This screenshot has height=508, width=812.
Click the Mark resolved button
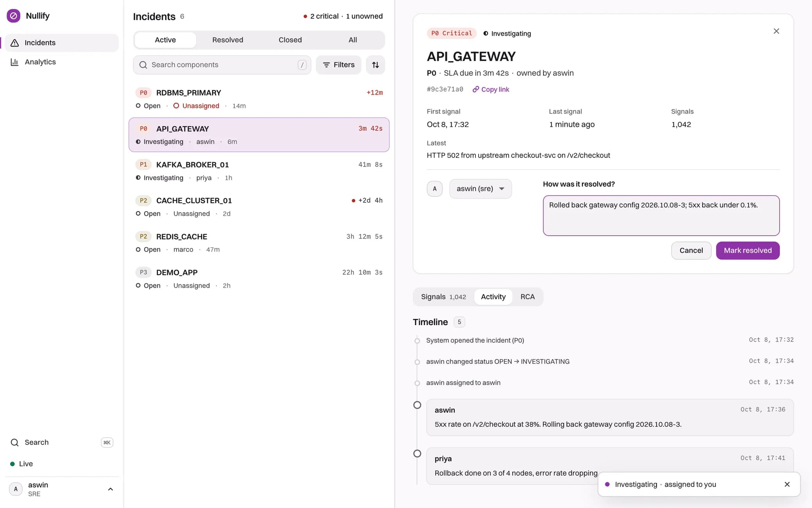748,250
